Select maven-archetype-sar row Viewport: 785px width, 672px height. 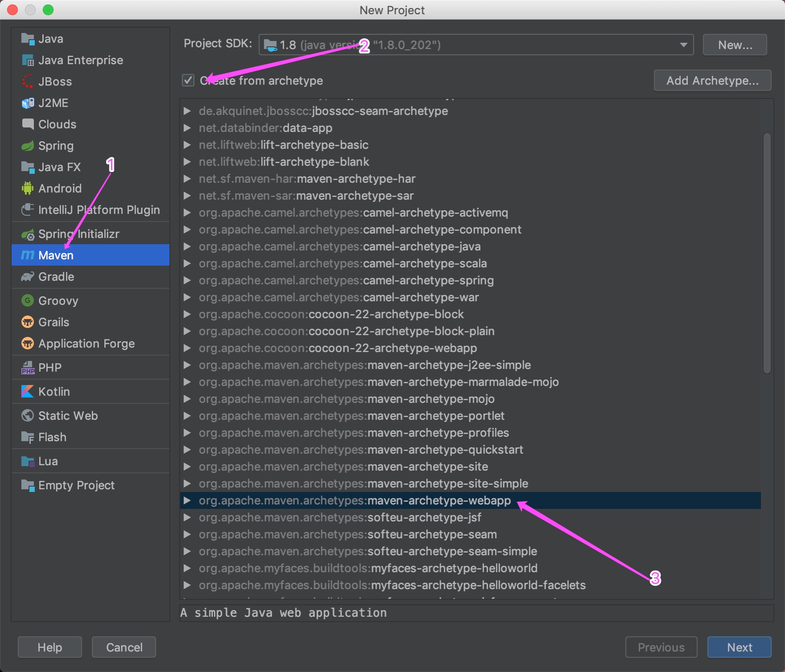(x=470, y=196)
